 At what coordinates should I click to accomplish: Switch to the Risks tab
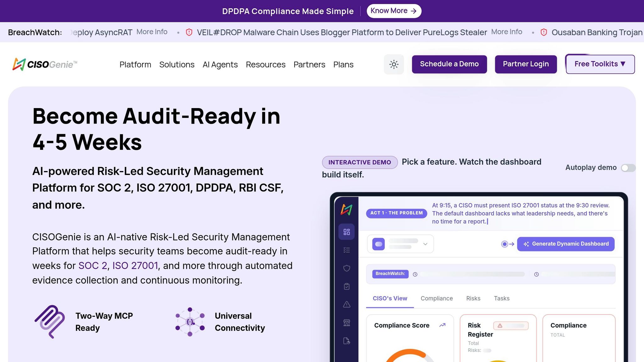(473, 299)
